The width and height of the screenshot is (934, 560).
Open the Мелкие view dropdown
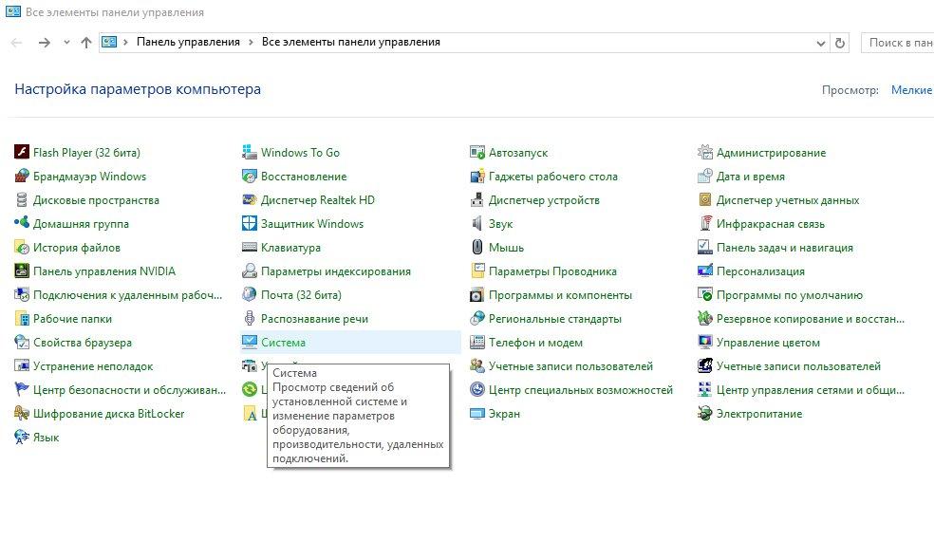pyautogui.click(x=911, y=90)
